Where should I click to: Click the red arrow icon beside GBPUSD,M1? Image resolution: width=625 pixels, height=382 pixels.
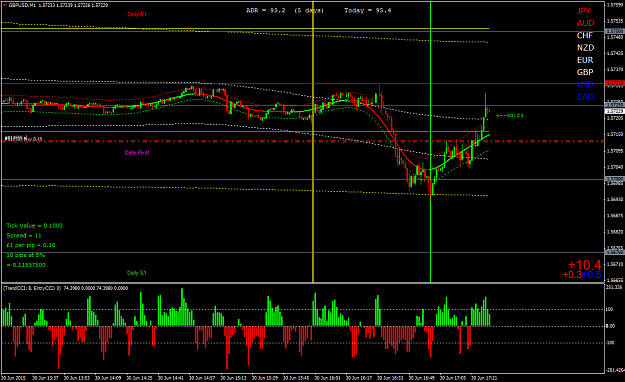(4, 5)
